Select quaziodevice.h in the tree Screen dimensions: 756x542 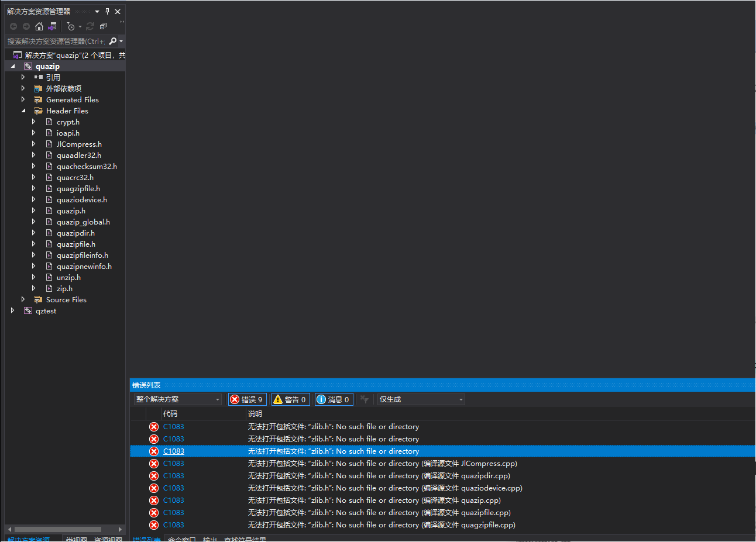click(x=82, y=199)
